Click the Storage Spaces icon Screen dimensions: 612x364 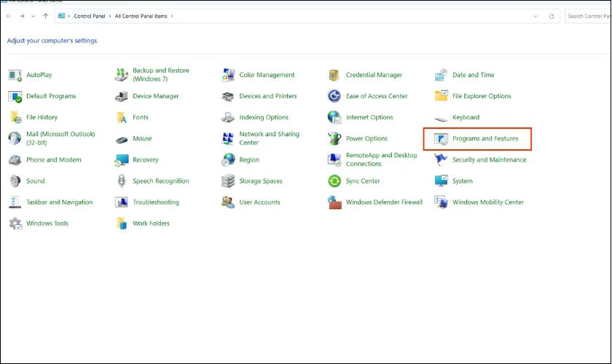coord(228,181)
